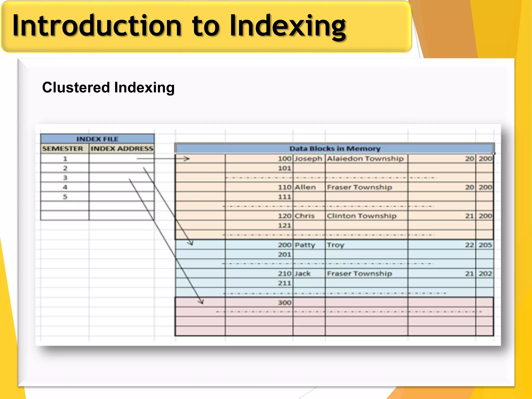Click age value 20 in Allen's row
Screen dimensions: 532x399
(442, 187)
